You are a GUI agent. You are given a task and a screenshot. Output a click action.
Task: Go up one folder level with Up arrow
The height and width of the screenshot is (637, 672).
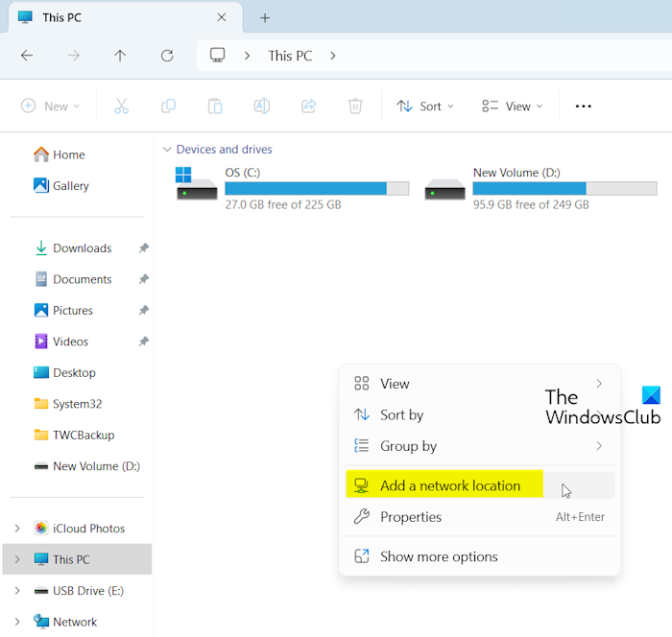(x=120, y=56)
